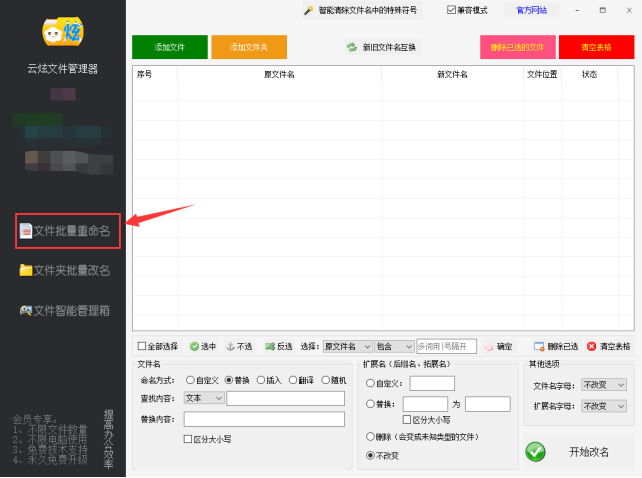
Task: Click the magnifier icon of 文件智能管理箱
Action: pyautogui.click(x=26, y=310)
